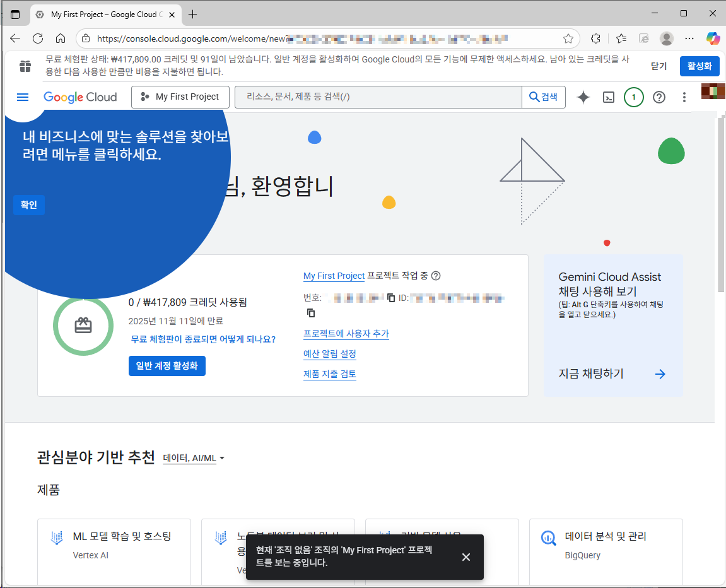The image size is (726, 588).
Task: Click the page vertical scrollbar
Action: click(x=721, y=204)
